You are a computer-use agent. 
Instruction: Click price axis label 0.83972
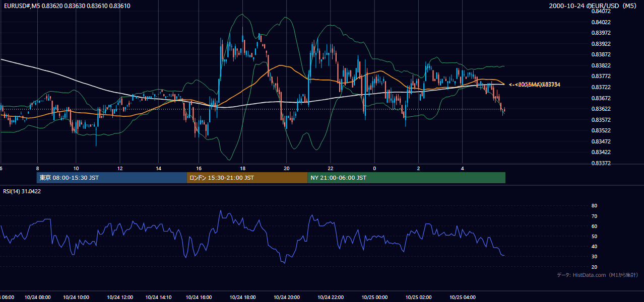pos(601,33)
